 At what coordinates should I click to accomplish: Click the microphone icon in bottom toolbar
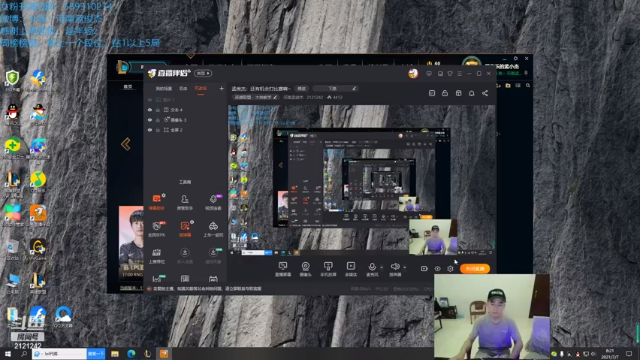[372, 267]
